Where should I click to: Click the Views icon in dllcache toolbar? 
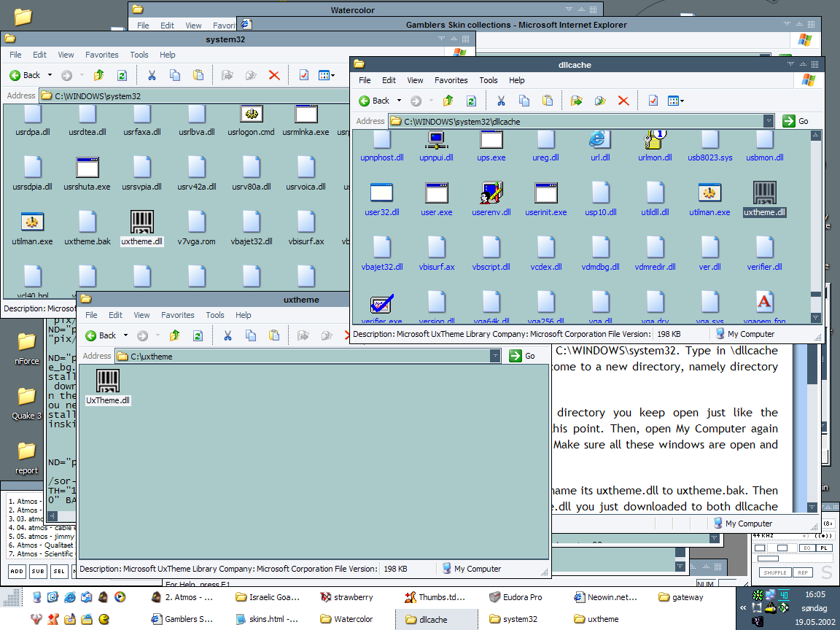pyautogui.click(x=673, y=101)
